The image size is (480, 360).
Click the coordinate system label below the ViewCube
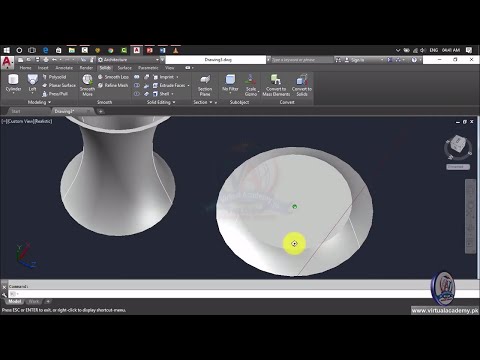pos(458,167)
